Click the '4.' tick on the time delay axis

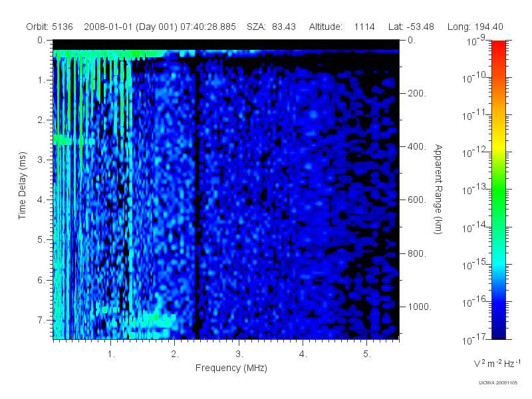pyautogui.click(x=41, y=200)
